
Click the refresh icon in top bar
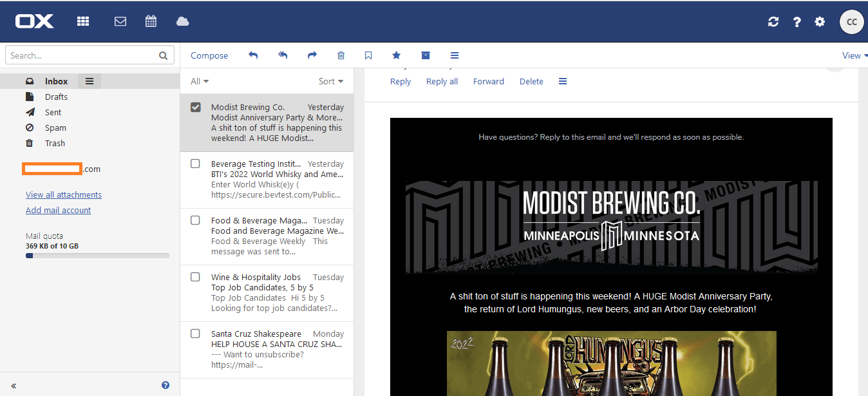pyautogui.click(x=773, y=22)
